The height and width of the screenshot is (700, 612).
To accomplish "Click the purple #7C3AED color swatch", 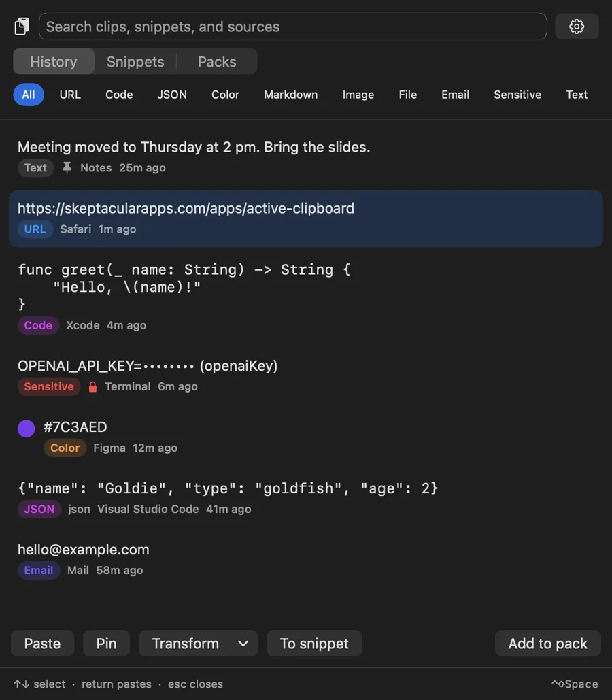I will click(27, 429).
